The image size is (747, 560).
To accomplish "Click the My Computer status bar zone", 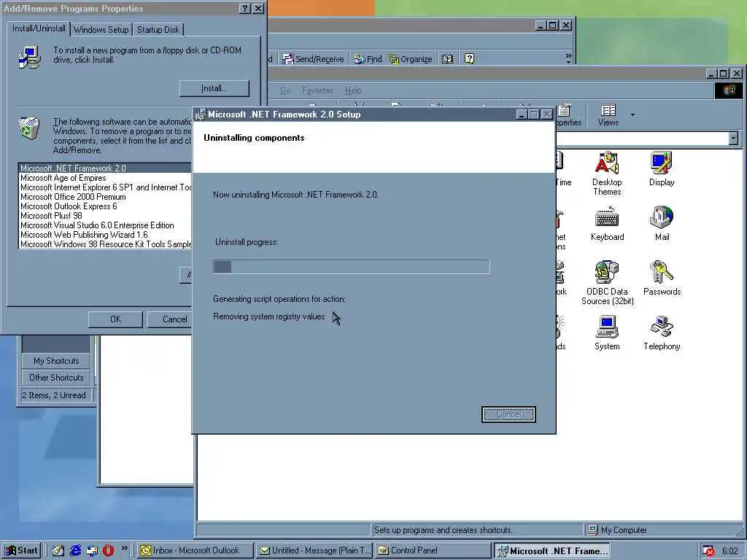I will tap(662, 530).
